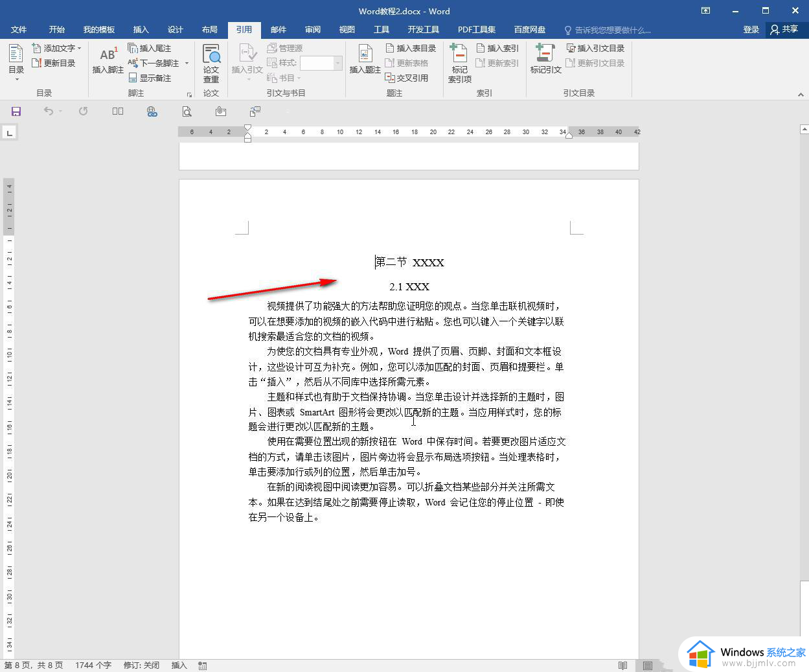Click 交叉引用 cross-reference

(407, 78)
